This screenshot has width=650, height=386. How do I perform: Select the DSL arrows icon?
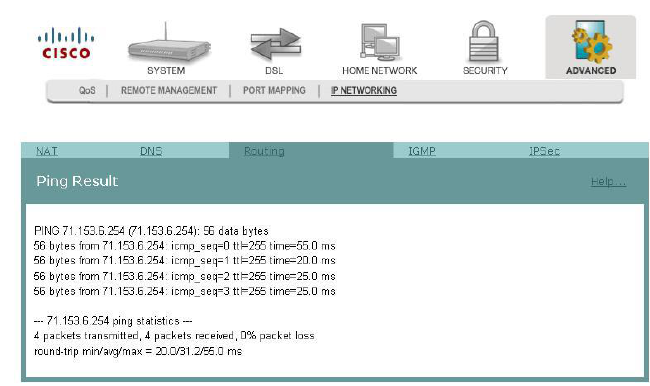pos(275,44)
